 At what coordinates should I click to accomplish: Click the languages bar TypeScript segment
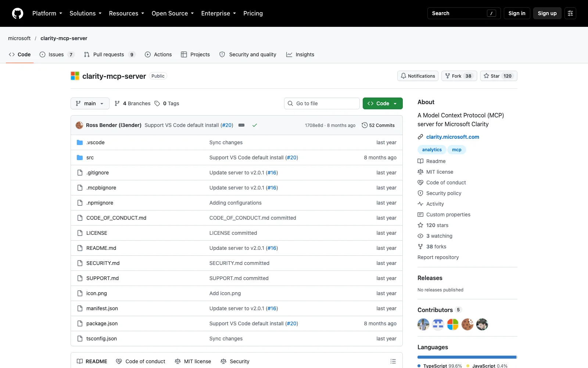(x=467, y=357)
